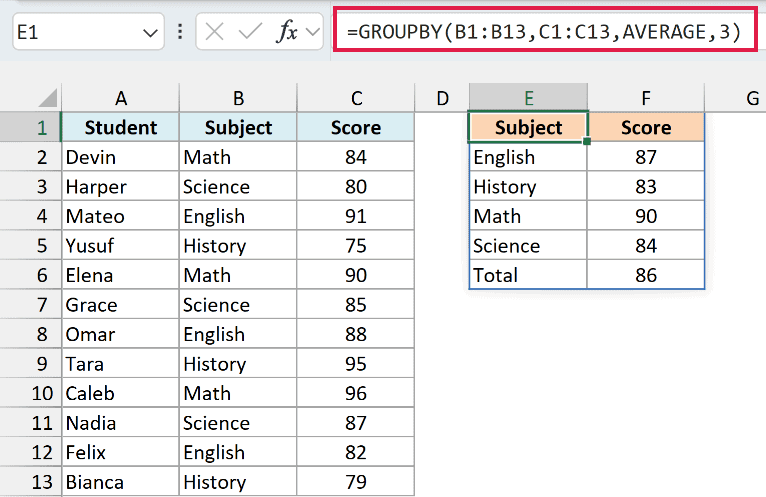The width and height of the screenshot is (766, 497).
Task: Expand the Name Box dropdown arrow
Action: coord(150,33)
